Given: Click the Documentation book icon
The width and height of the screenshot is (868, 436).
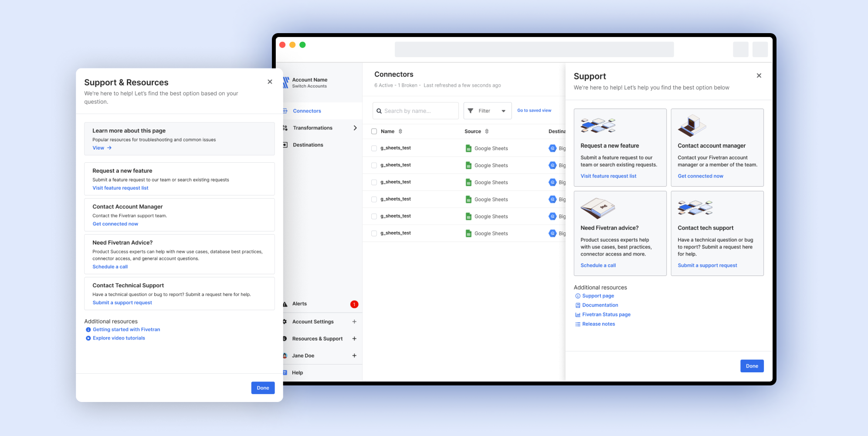Looking at the screenshot, I should pos(578,306).
